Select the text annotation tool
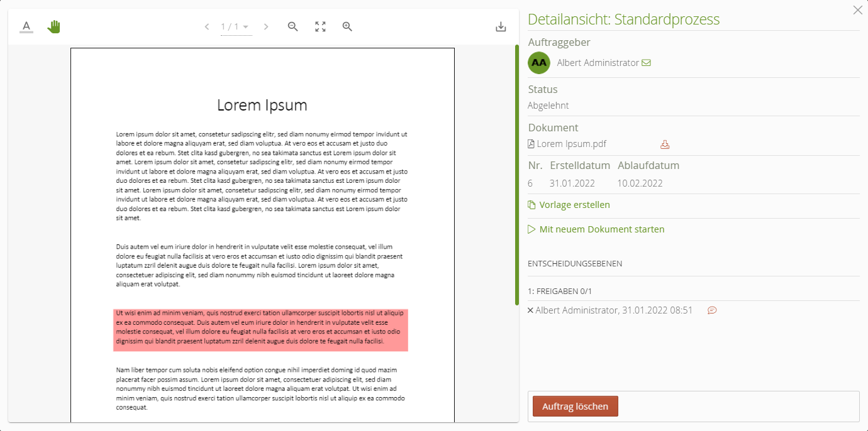 [26, 26]
